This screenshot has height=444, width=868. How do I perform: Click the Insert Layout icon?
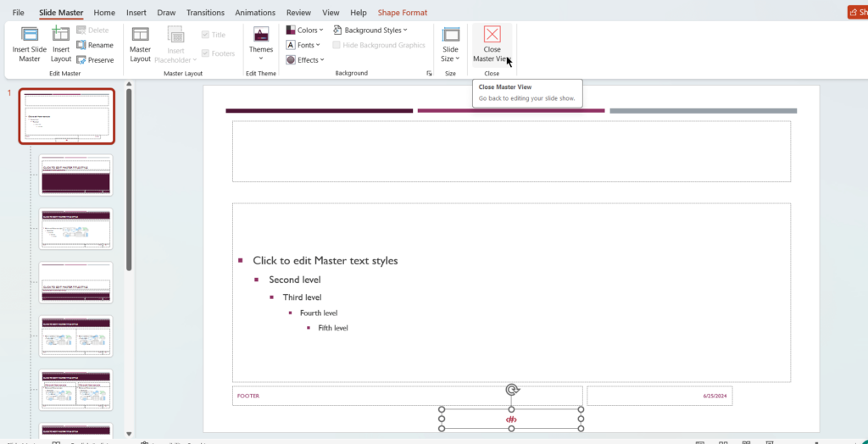[x=61, y=35]
